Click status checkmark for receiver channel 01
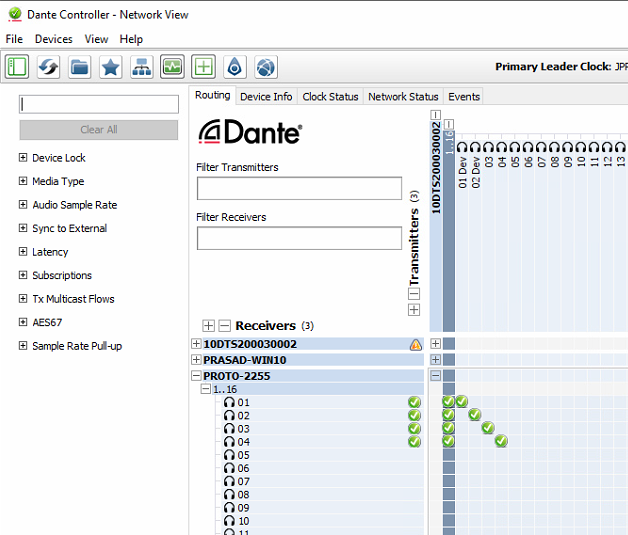 tap(414, 402)
